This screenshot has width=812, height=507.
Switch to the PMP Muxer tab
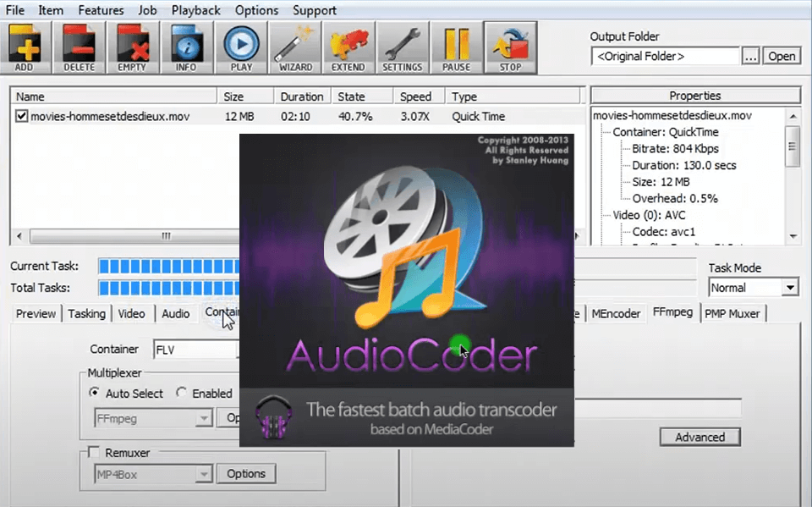732,314
